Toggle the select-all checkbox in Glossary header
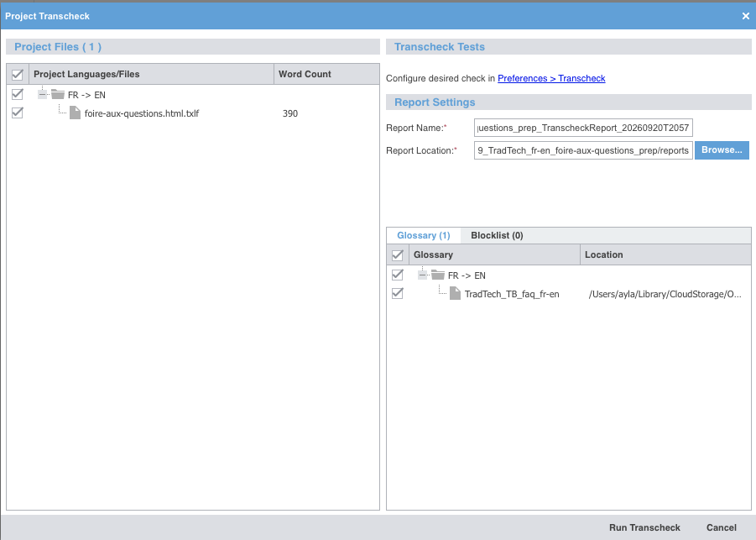The height and width of the screenshot is (540, 756). 397,254
